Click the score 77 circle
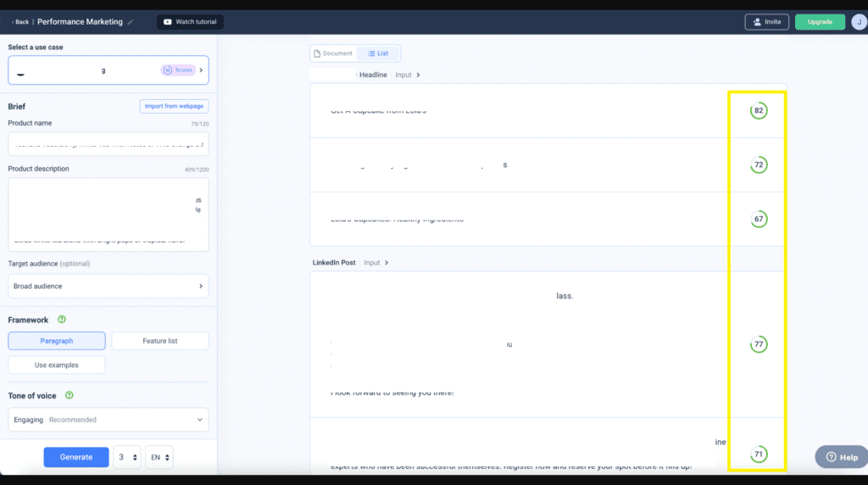This screenshot has height=485, width=868. pos(759,344)
